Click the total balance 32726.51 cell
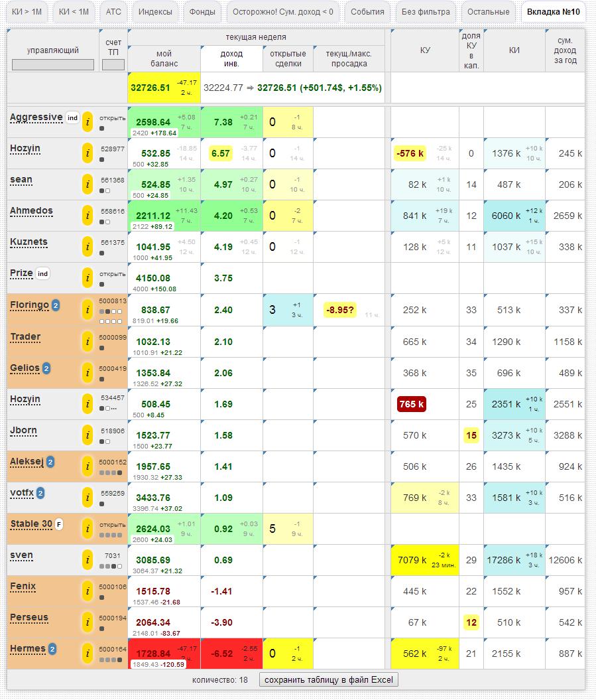 [x=164, y=88]
